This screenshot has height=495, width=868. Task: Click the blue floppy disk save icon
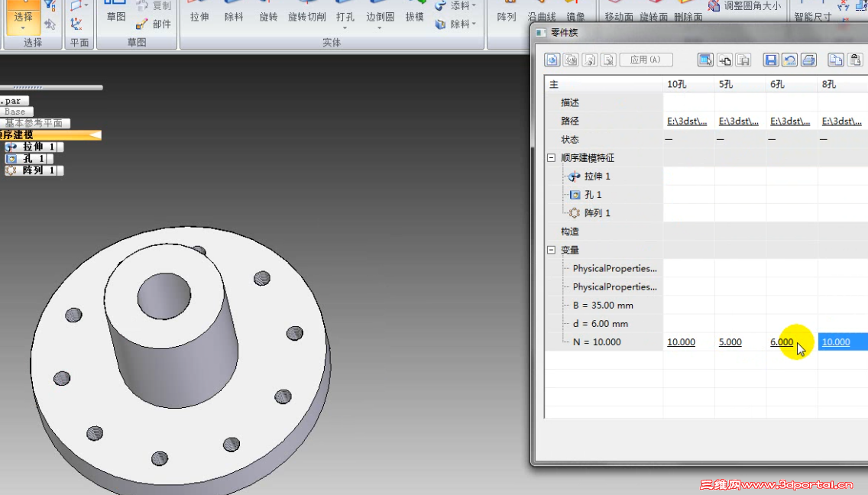click(x=770, y=60)
